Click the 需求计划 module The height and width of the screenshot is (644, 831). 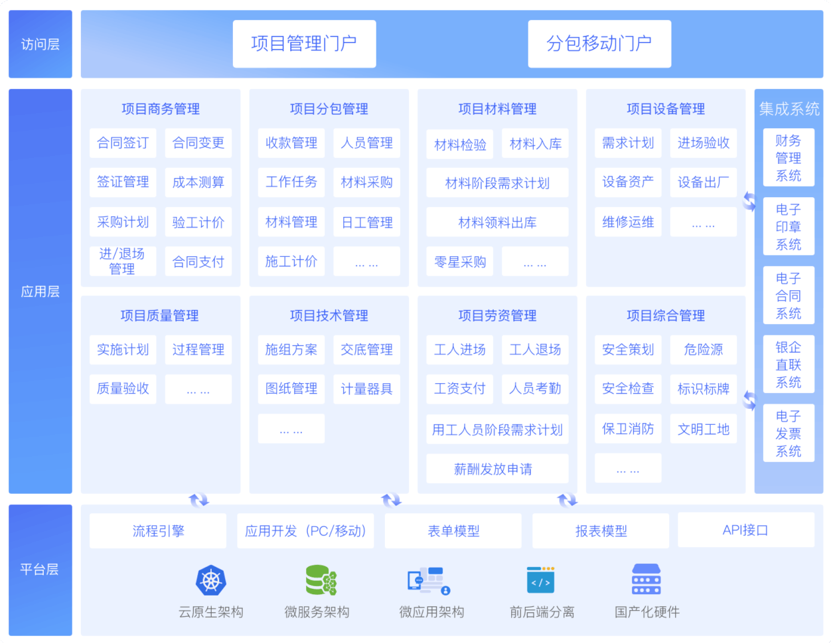pyautogui.click(x=628, y=143)
